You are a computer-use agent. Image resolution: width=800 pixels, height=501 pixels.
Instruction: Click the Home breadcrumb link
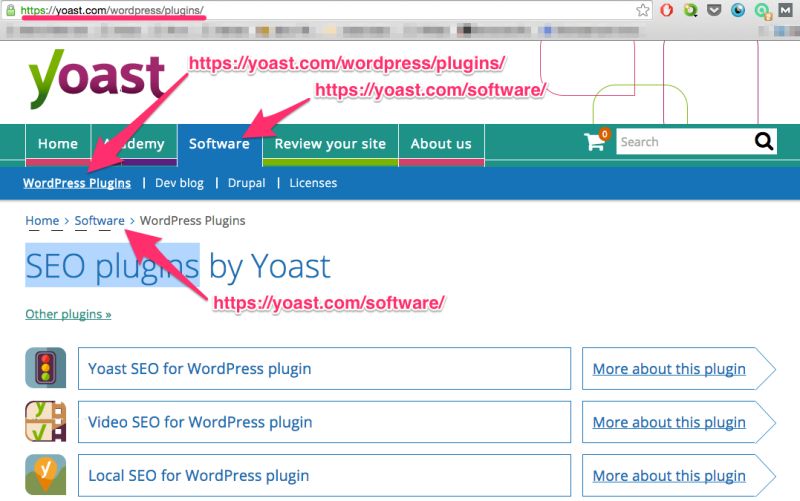coord(42,221)
